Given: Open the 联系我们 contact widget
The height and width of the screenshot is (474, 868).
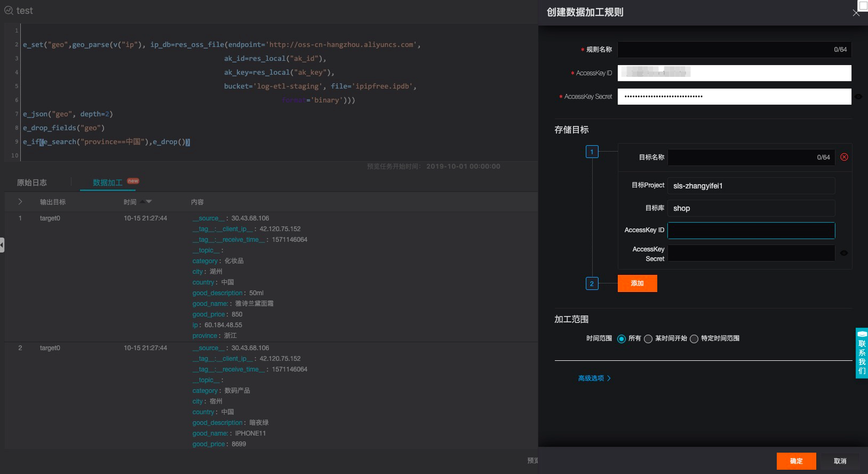Looking at the screenshot, I should coord(862,353).
